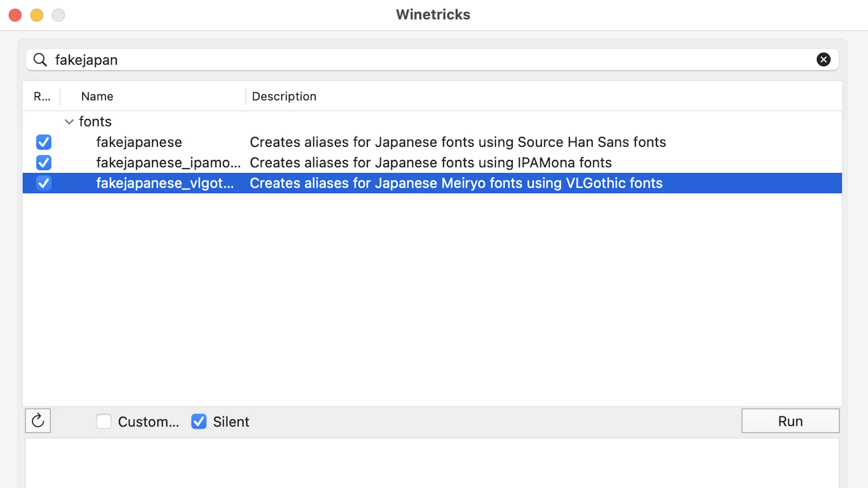The height and width of the screenshot is (488, 868).
Task: Click the R... column header
Action: tap(42, 96)
